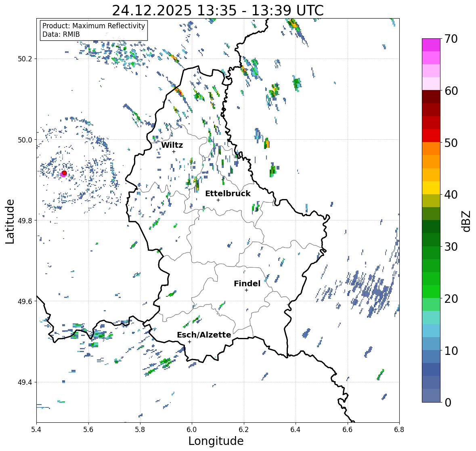The width and height of the screenshot is (476, 451).
Task: Click the colorbar value 30
Action: pos(451,246)
